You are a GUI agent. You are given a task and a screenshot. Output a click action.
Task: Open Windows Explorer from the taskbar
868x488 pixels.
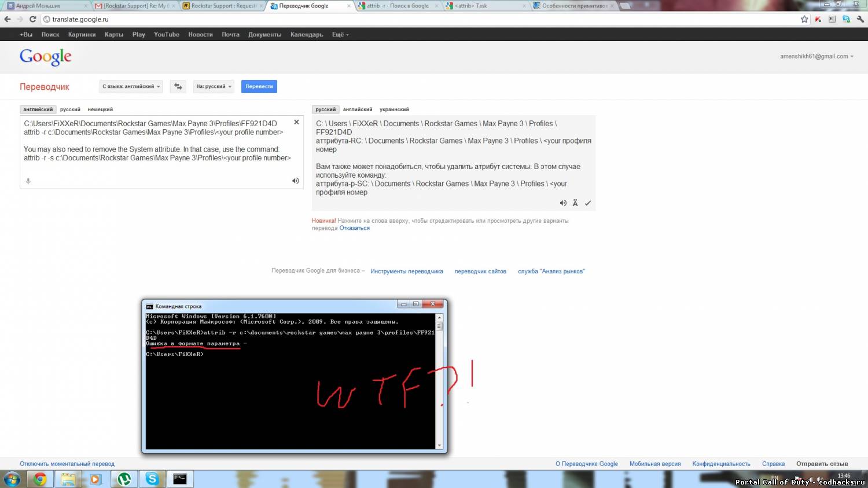coord(68,479)
